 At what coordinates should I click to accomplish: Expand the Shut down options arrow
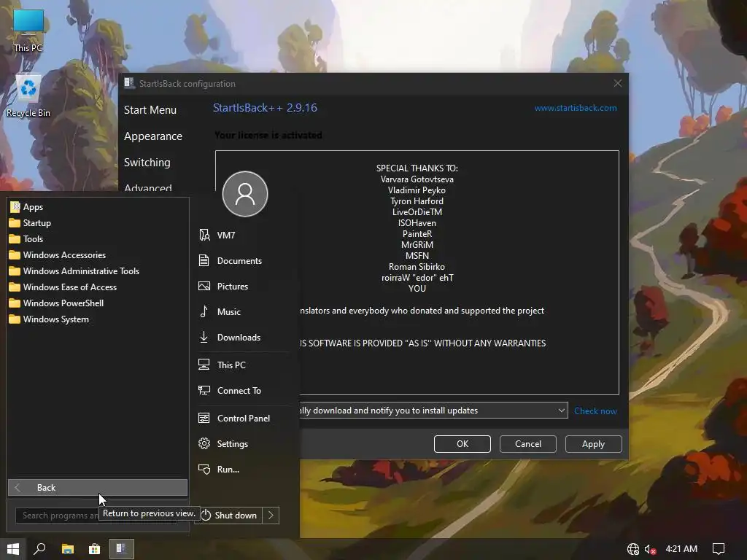coord(271,516)
